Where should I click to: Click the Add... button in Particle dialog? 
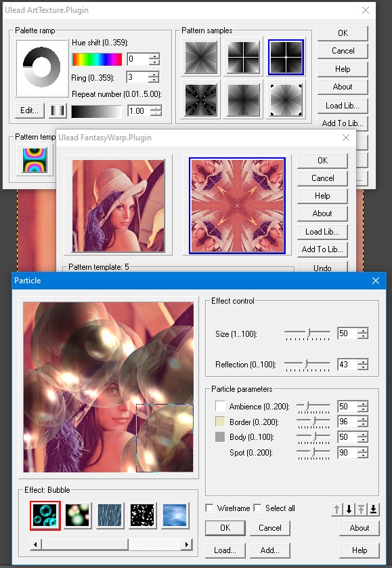tap(269, 550)
